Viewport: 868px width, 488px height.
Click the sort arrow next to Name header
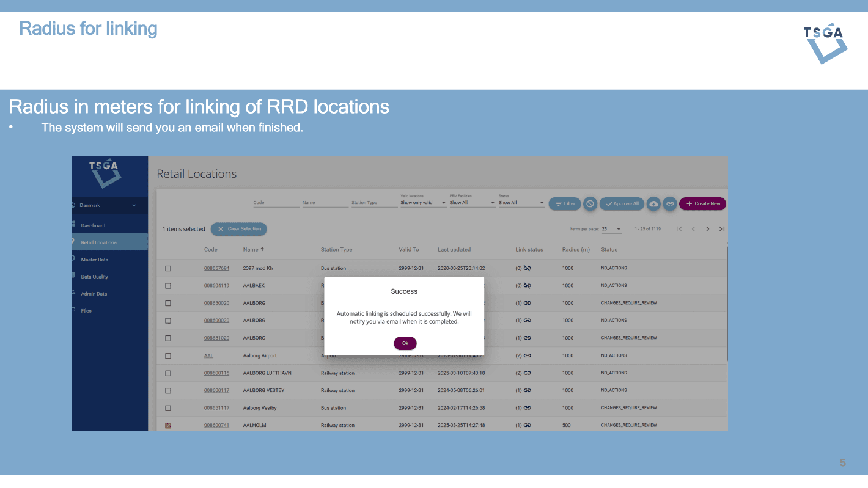click(x=262, y=249)
